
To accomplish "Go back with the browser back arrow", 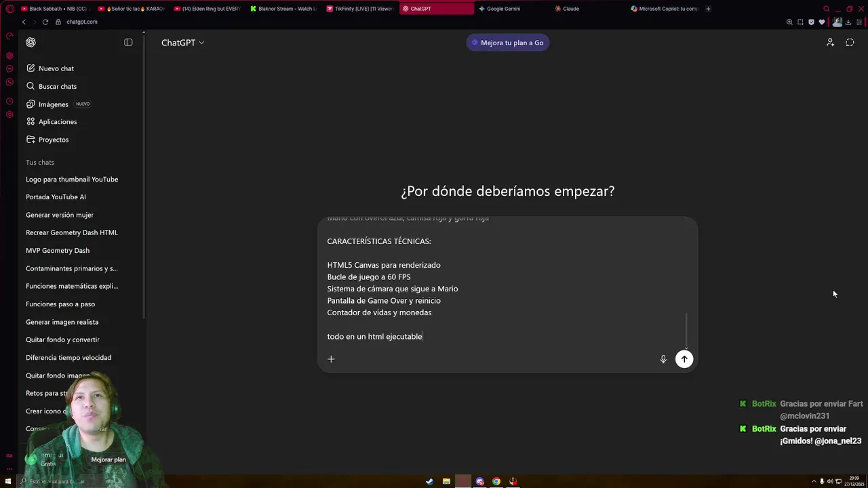I will [24, 22].
